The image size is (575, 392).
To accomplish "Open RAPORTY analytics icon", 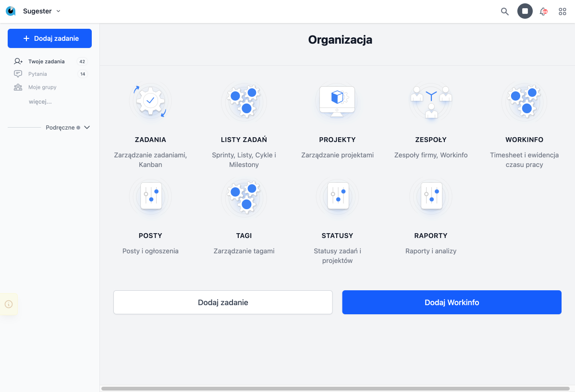I will 431,197.
